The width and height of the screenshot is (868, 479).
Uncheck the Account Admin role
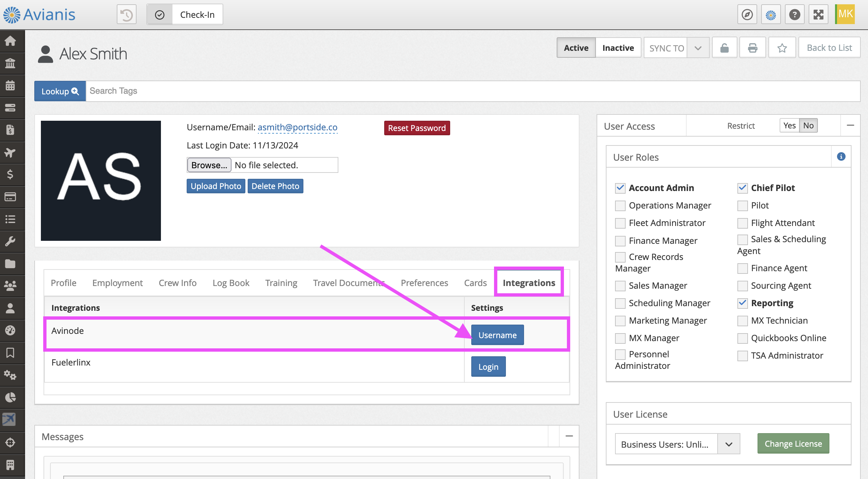[x=620, y=188]
